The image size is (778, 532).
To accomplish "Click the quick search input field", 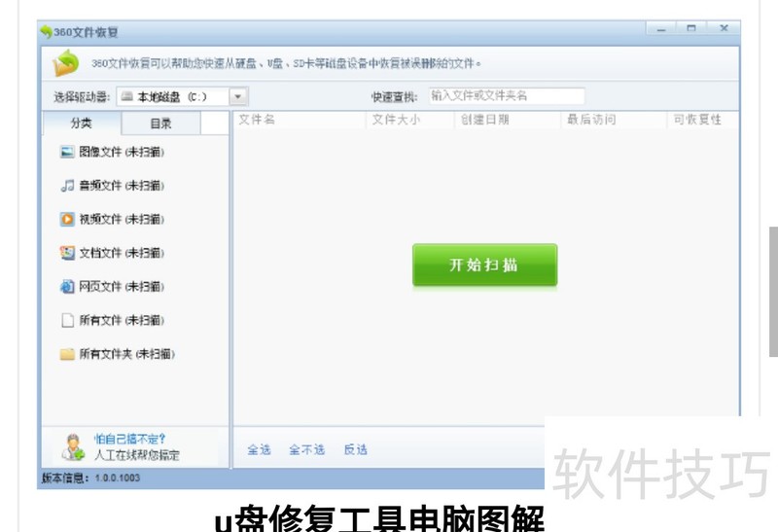I will [x=506, y=96].
